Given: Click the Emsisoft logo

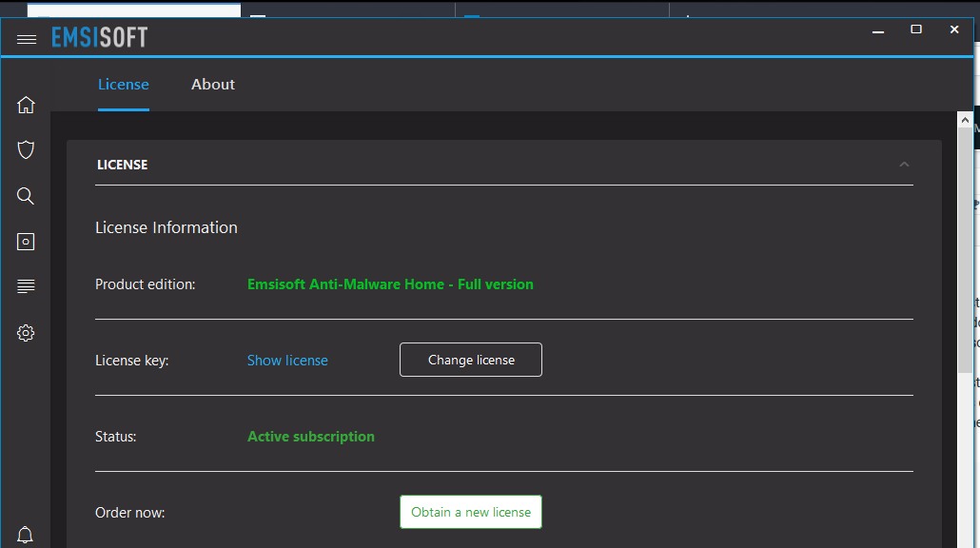Looking at the screenshot, I should tap(100, 38).
